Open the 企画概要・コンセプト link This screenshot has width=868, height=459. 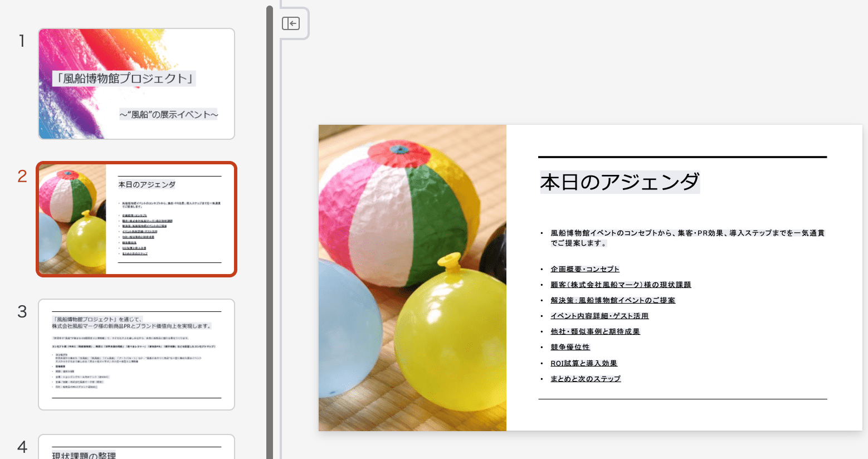pyautogui.click(x=585, y=269)
